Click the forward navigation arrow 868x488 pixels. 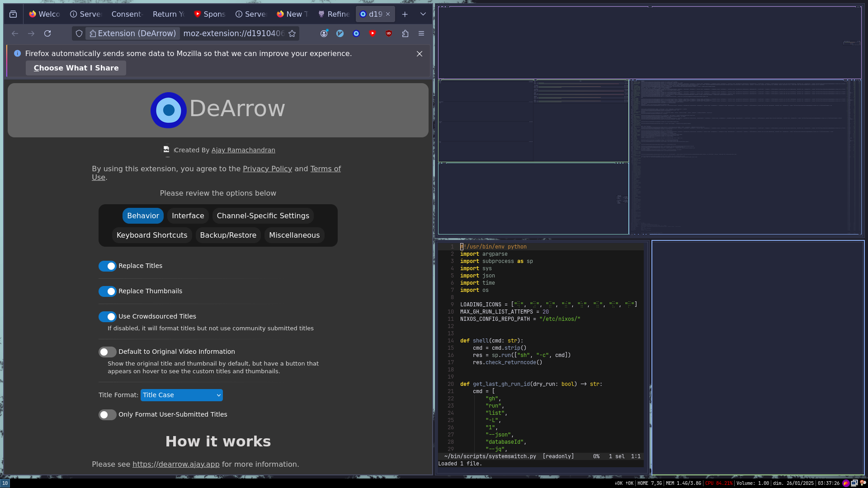click(x=31, y=33)
